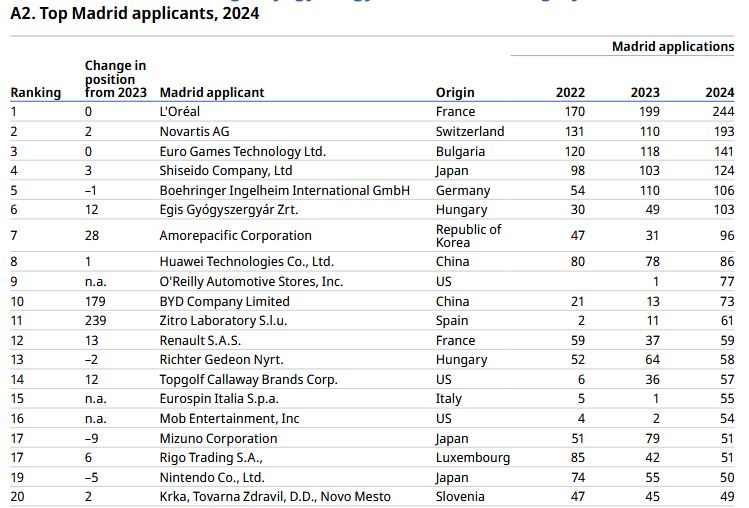Image resolution: width=749 pixels, height=508 pixels.
Task: Select 'Nintendo Co., Ltd.' cell
Action: pos(212,478)
